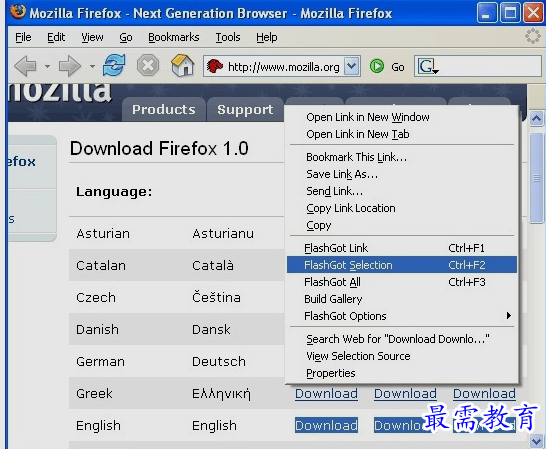Image resolution: width=546 pixels, height=449 pixels.
Task: Click the scrollbar down arrow
Action: (x=536, y=441)
